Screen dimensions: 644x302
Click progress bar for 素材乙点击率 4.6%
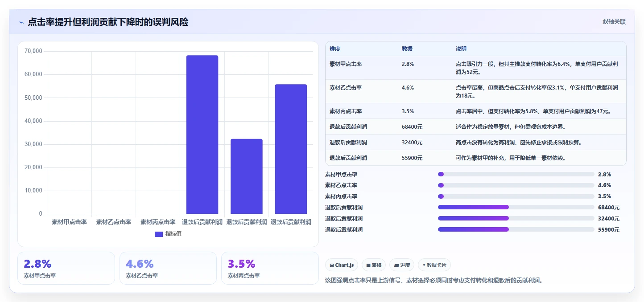(x=516, y=185)
